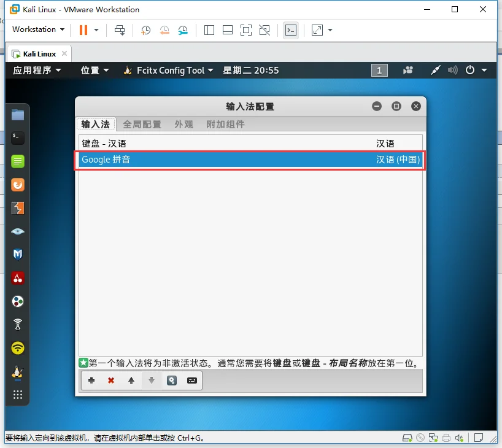
Task: Open green text editor dock icon
Action: pyautogui.click(x=18, y=161)
